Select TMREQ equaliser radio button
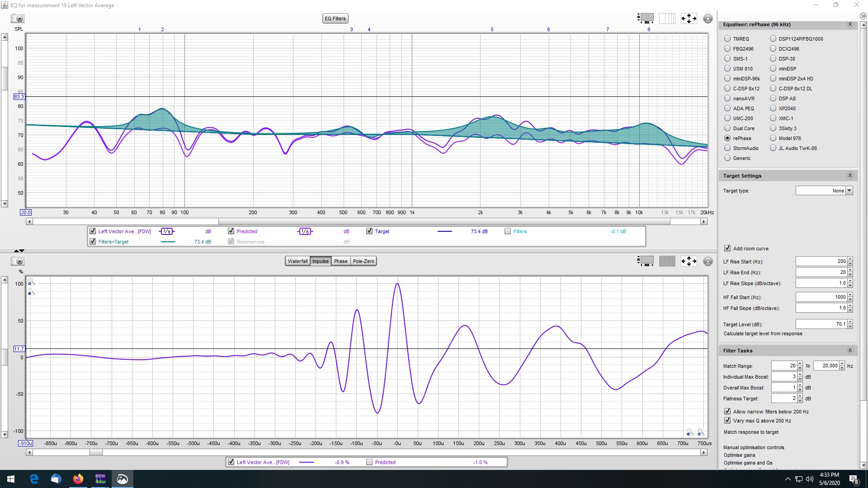Image resolution: width=868 pixels, height=488 pixels. 727,39
